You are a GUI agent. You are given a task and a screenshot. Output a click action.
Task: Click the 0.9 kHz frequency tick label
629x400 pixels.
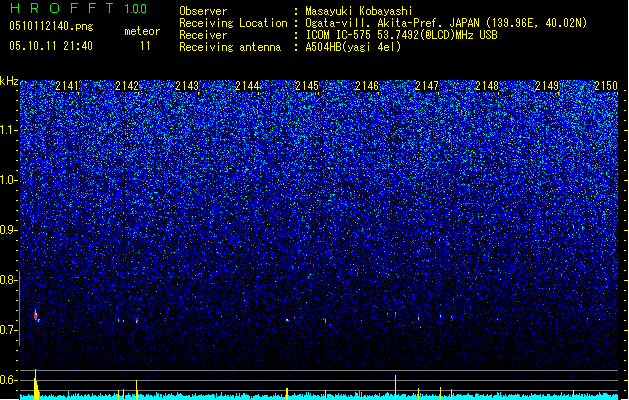coord(8,230)
